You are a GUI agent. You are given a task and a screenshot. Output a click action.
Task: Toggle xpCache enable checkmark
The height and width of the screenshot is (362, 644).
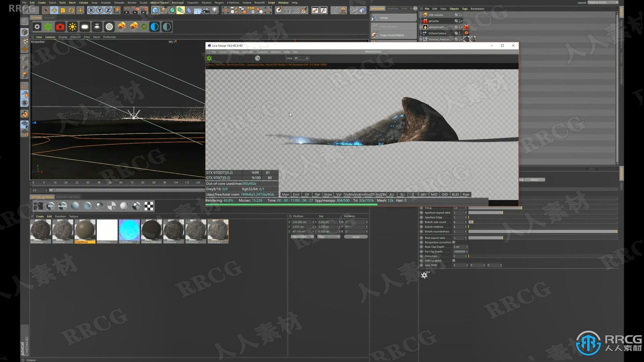(x=461, y=21)
